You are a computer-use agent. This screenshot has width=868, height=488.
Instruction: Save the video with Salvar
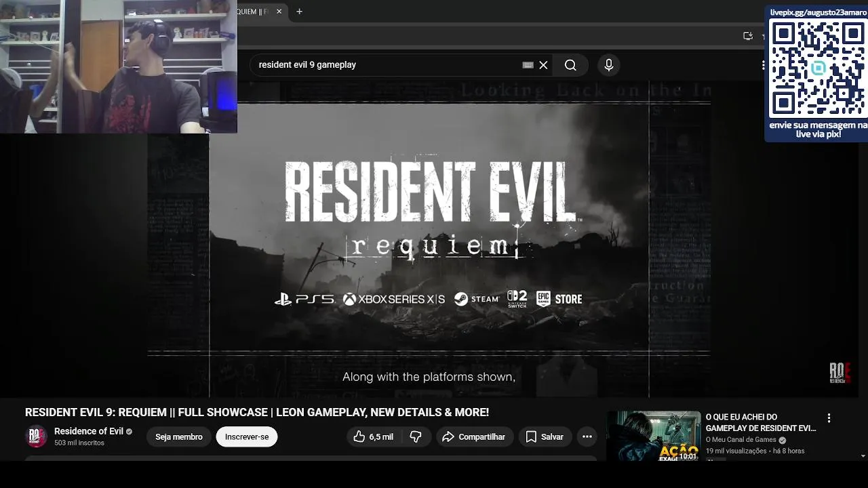pyautogui.click(x=545, y=437)
